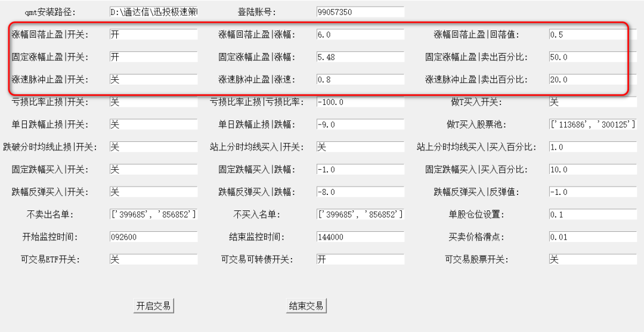Click the label 结束监控时间:
644x332 pixels.
pos(256,237)
